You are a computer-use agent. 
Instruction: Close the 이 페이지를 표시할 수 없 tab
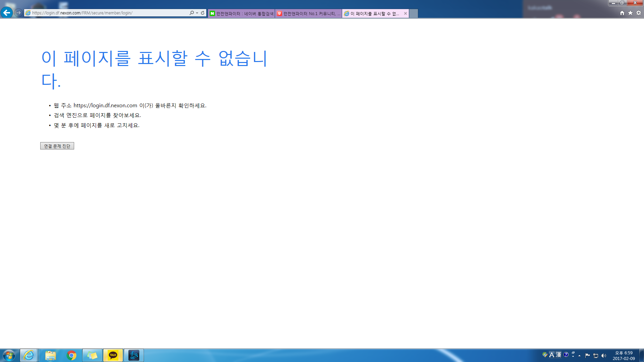coord(406,13)
